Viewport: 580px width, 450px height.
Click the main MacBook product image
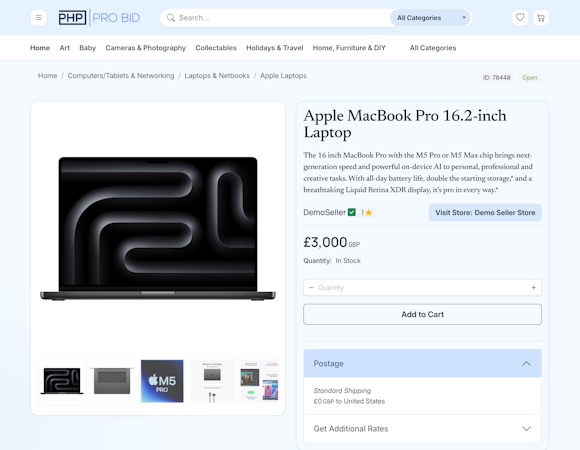[x=158, y=229]
